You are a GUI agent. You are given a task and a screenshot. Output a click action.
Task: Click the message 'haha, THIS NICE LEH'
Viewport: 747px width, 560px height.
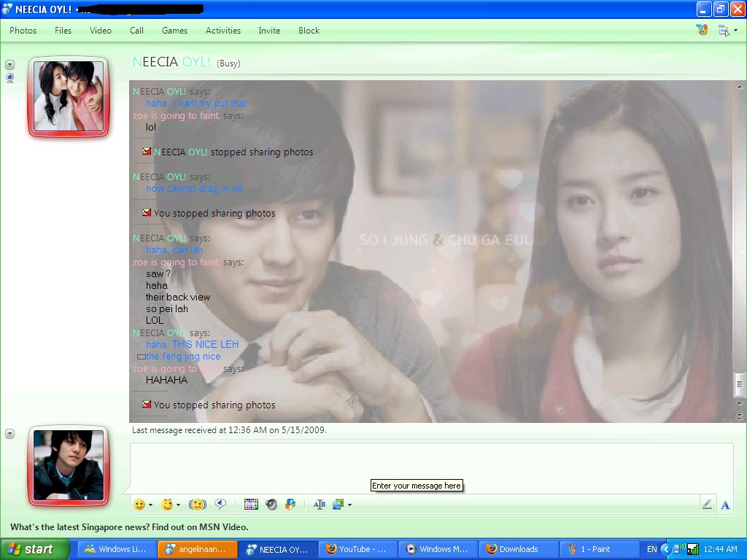point(192,344)
